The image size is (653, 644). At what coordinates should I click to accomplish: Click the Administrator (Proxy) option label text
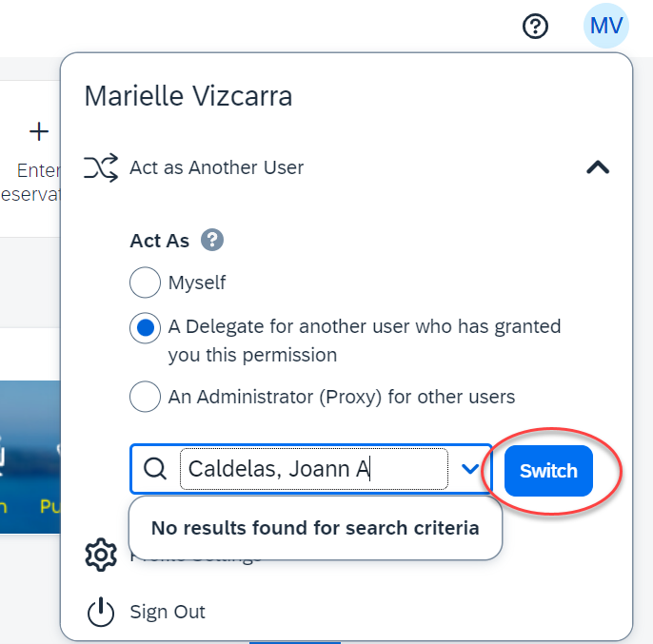point(342,397)
